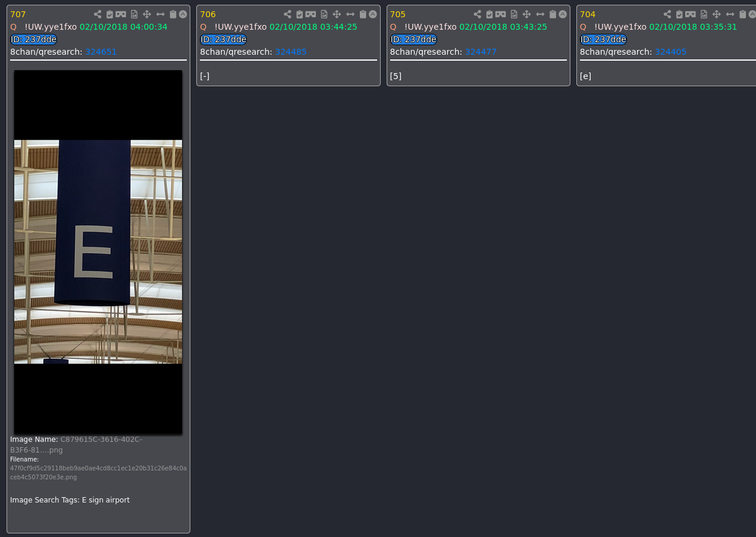Click the ID: 237dde badge on post 705
This screenshot has height=537, width=756.
tap(413, 39)
